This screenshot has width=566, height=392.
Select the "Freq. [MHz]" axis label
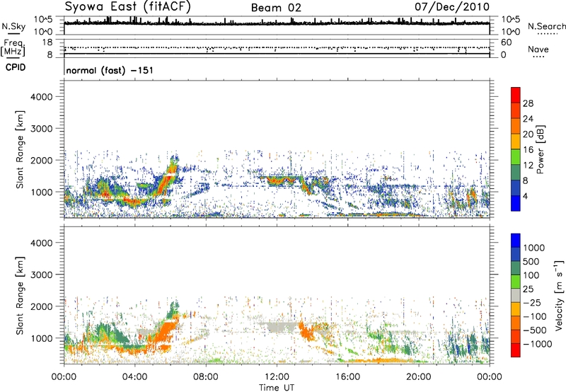[x=13, y=47]
